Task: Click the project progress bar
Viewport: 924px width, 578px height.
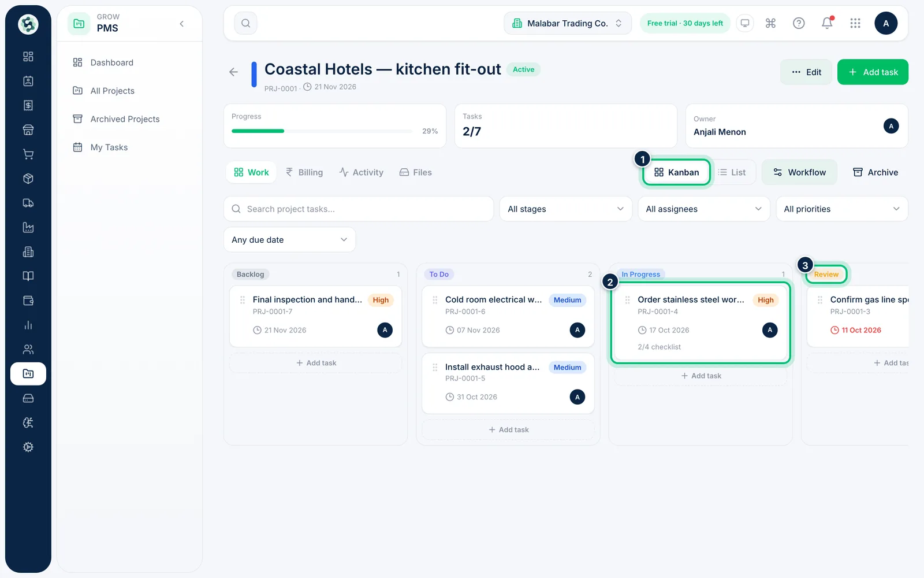Action: tap(323, 131)
